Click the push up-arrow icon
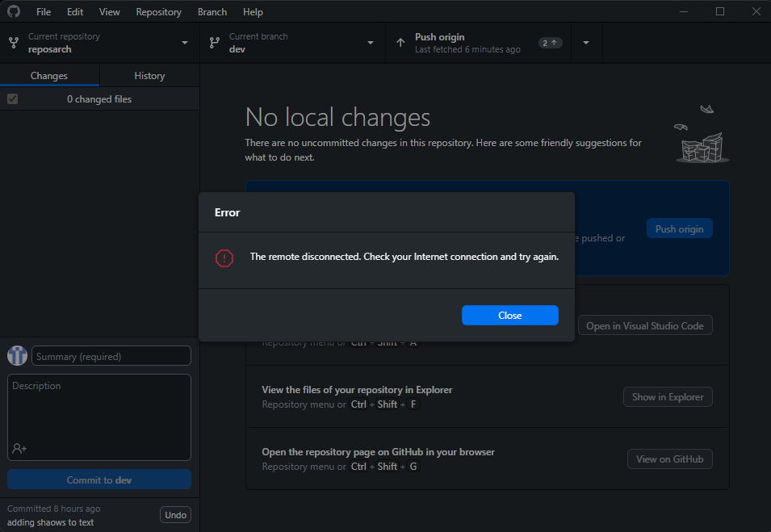The height and width of the screenshot is (532, 771). click(401, 42)
